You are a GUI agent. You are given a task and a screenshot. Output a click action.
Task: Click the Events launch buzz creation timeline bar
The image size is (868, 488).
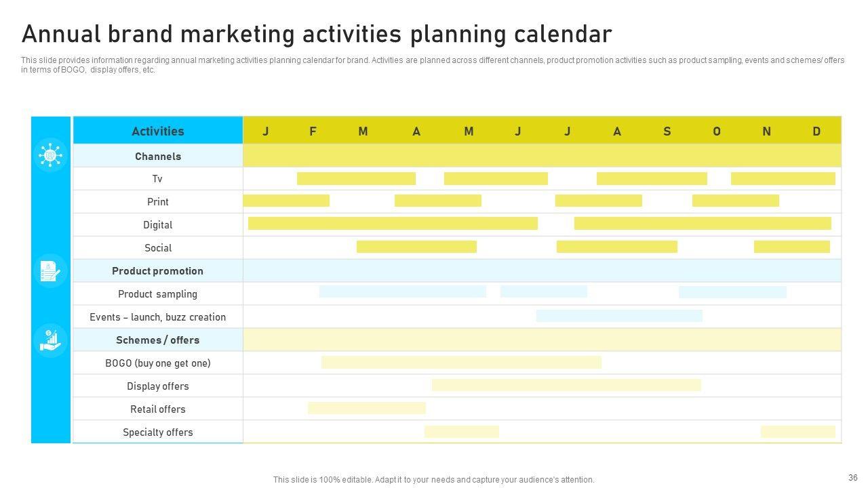click(619, 316)
